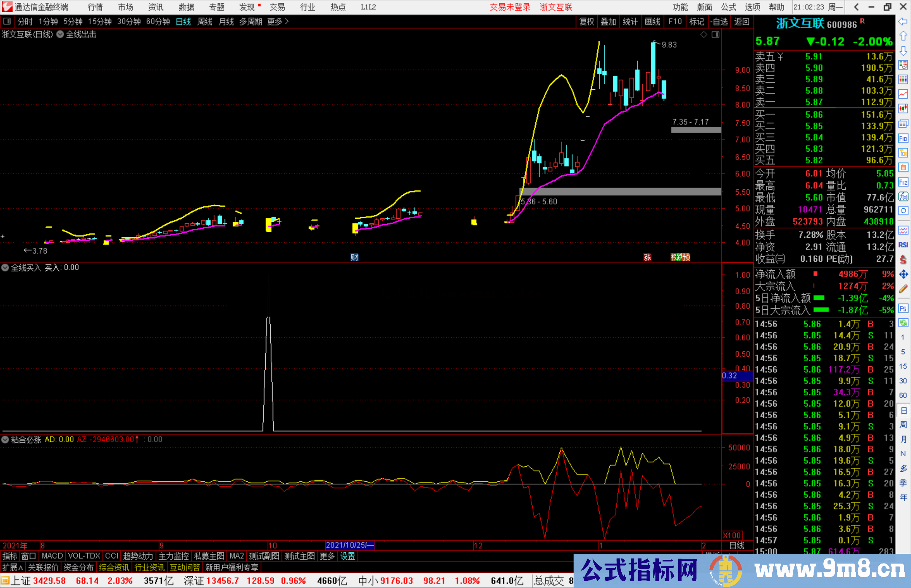Open the 上证 index selector icon
Image resolution: width=911 pixels, height=588 pixels.
pos(5,580)
